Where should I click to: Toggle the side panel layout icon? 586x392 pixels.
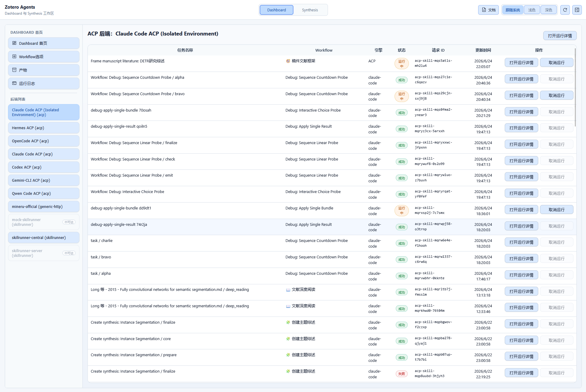577,10
